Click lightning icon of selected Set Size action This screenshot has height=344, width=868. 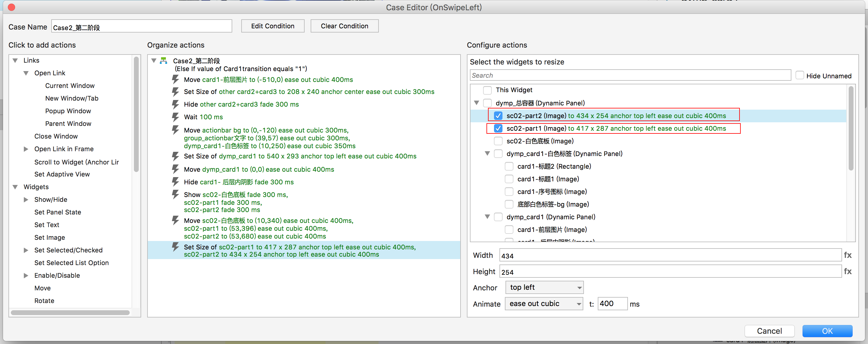175,247
